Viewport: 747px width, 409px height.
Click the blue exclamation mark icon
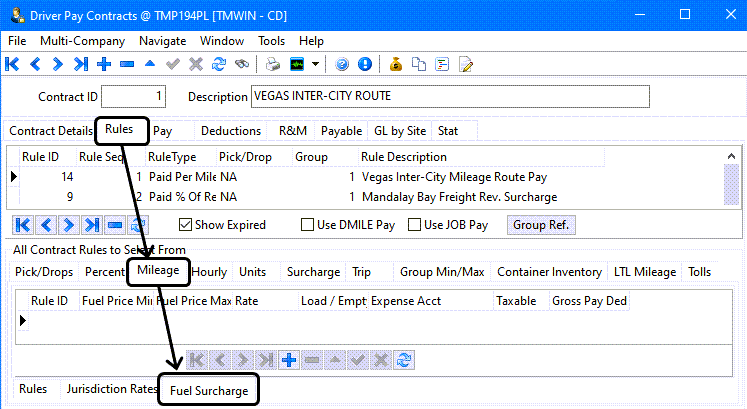[364, 64]
